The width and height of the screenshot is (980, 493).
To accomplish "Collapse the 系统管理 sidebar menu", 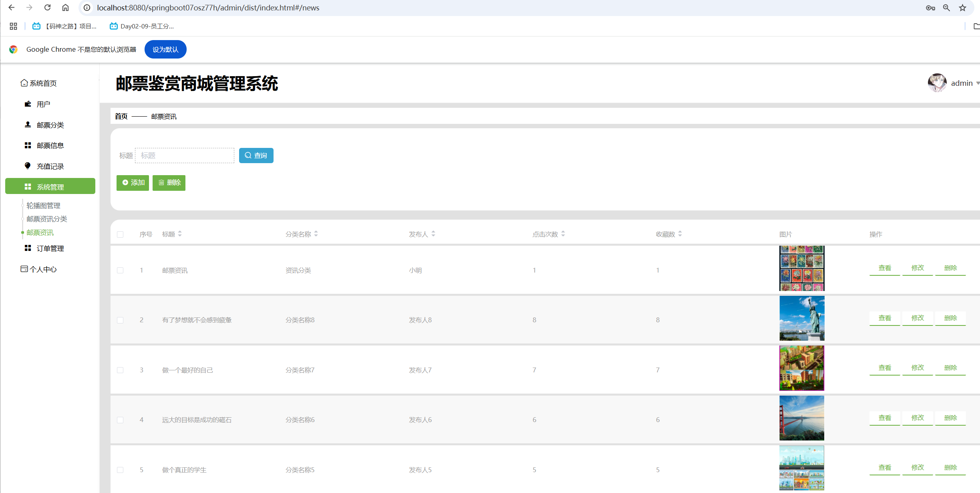I will tap(50, 187).
